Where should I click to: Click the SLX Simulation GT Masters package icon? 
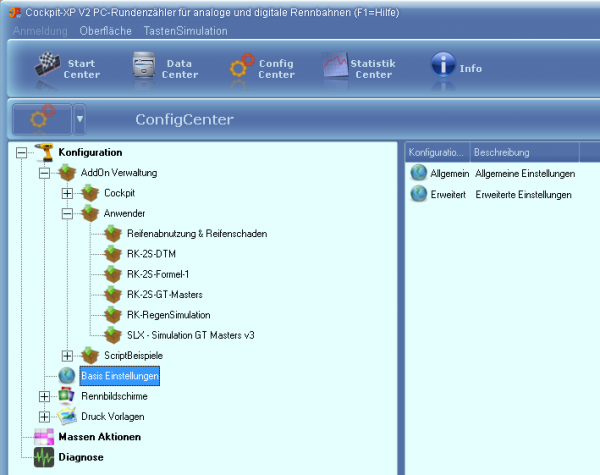click(113, 335)
